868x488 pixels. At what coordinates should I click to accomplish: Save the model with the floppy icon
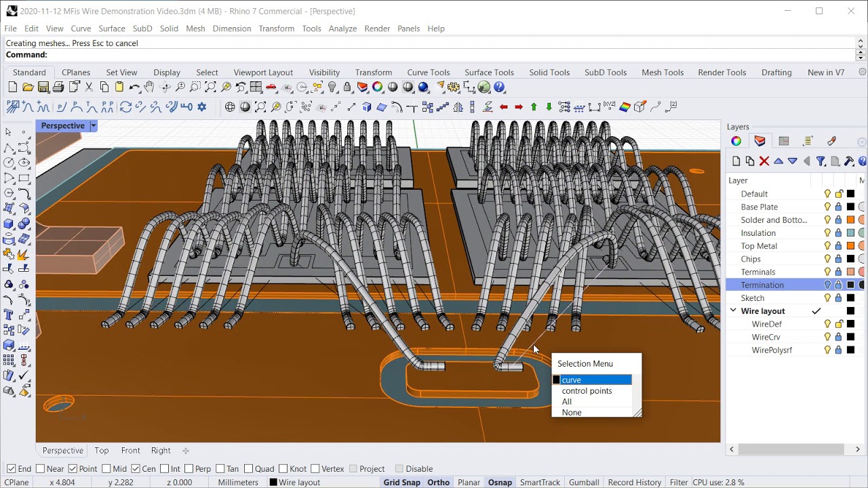(x=43, y=87)
